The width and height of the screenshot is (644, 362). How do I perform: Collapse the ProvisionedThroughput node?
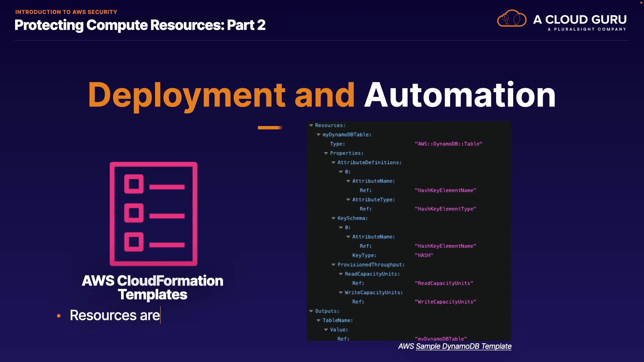[333, 265]
